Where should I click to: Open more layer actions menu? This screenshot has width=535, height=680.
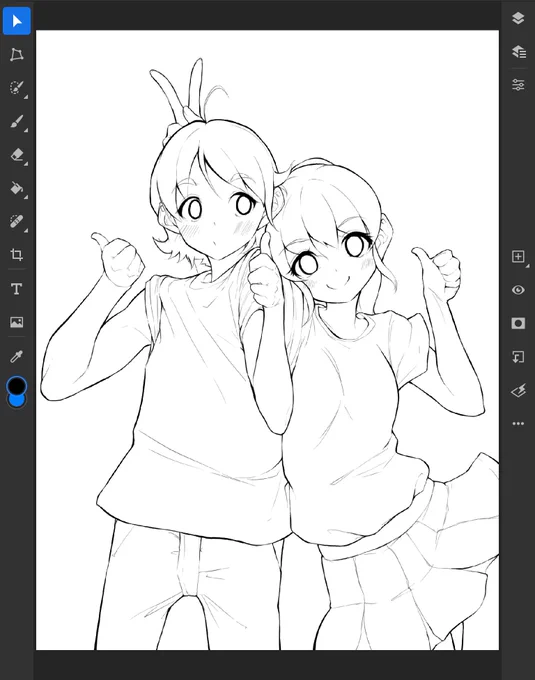(x=518, y=424)
